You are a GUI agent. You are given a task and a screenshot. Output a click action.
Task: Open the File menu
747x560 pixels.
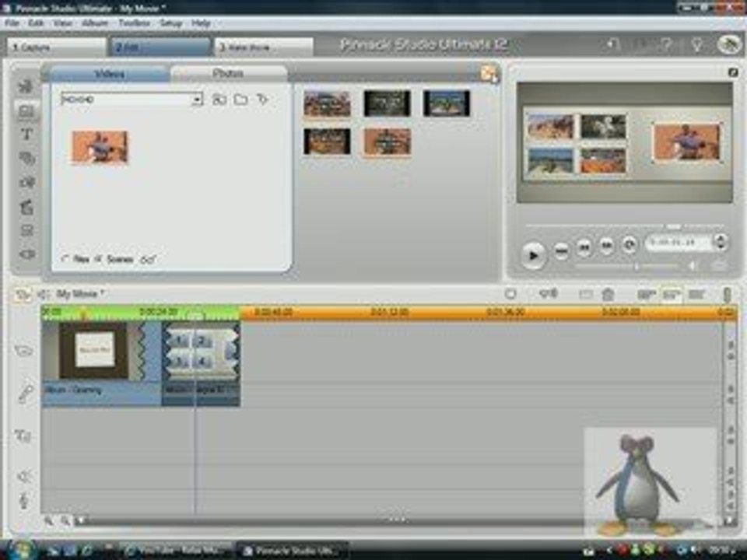pyautogui.click(x=12, y=23)
